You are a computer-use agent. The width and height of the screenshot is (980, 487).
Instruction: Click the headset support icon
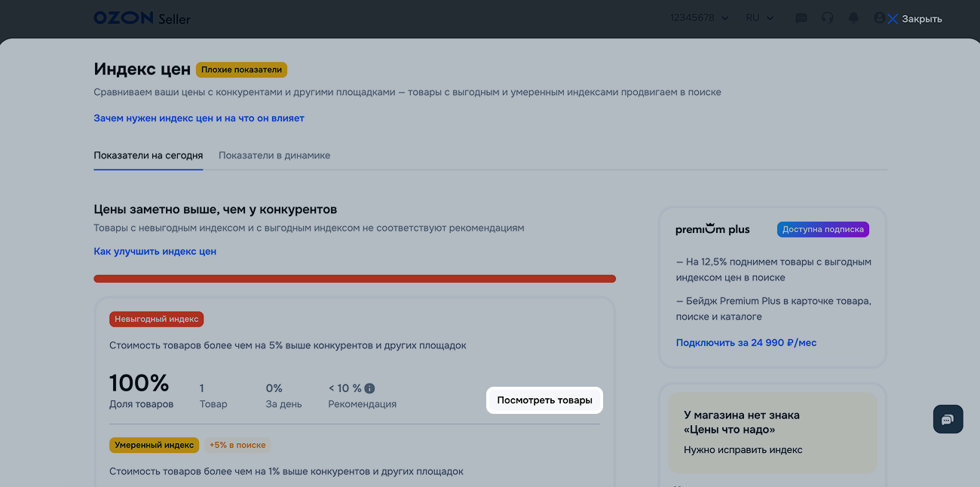pyautogui.click(x=827, y=18)
